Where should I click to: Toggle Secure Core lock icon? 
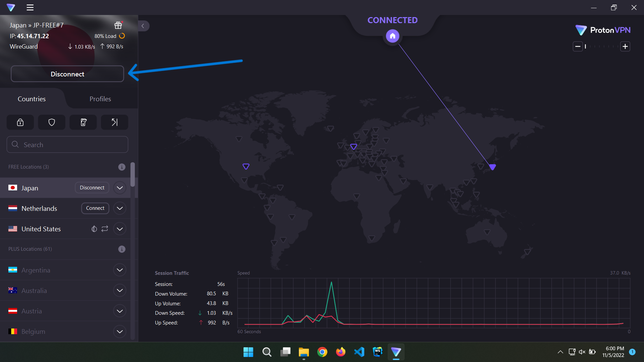point(20,122)
